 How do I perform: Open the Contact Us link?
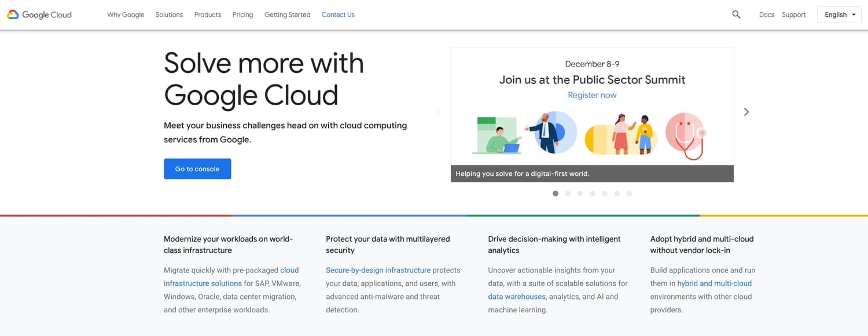click(x=338, y=15)
